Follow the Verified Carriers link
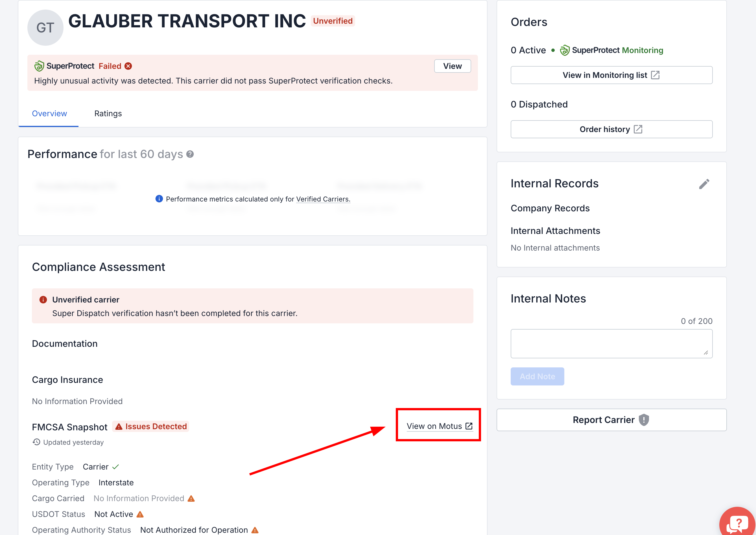756x535 pixels. coord(323,199)
